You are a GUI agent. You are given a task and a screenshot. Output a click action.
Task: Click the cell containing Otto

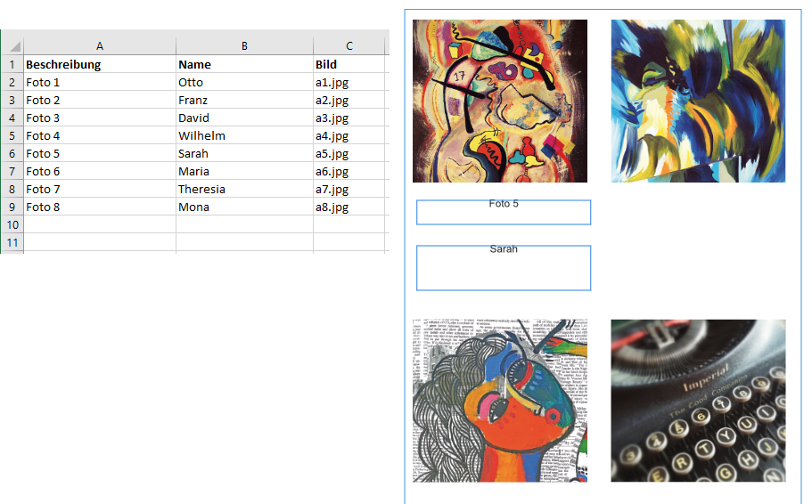coord(244,82)
